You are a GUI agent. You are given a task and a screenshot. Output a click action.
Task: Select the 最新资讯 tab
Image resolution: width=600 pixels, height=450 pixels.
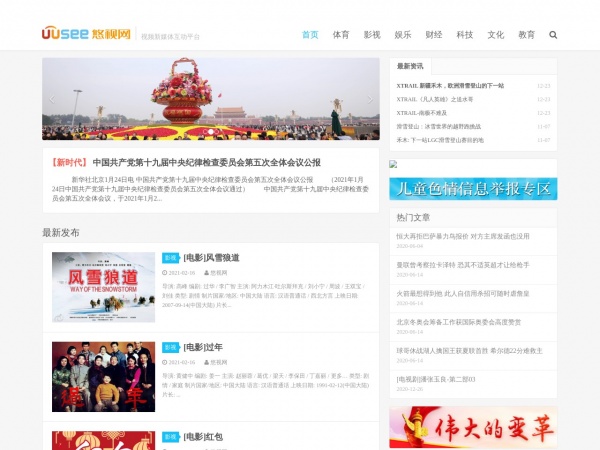point(410,66)
